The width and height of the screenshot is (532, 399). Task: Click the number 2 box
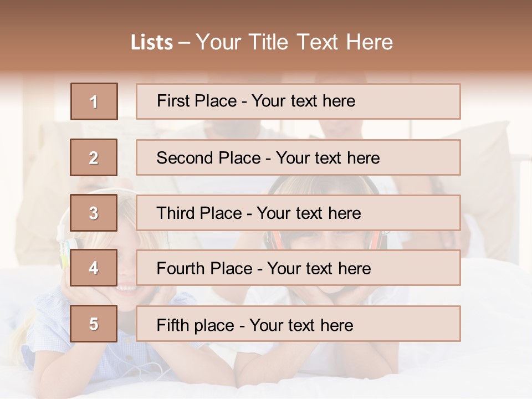pyautogui.click(x=94, y=157)
